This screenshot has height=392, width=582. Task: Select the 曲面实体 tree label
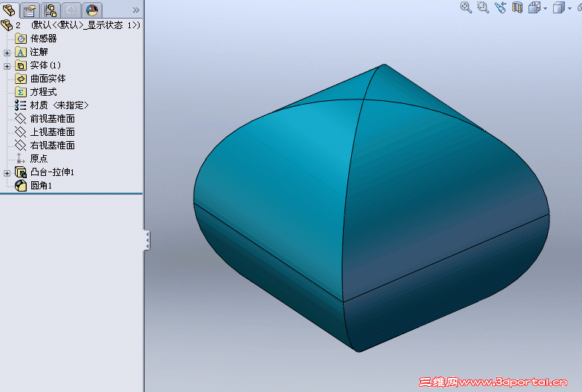[x=48, y=79]
